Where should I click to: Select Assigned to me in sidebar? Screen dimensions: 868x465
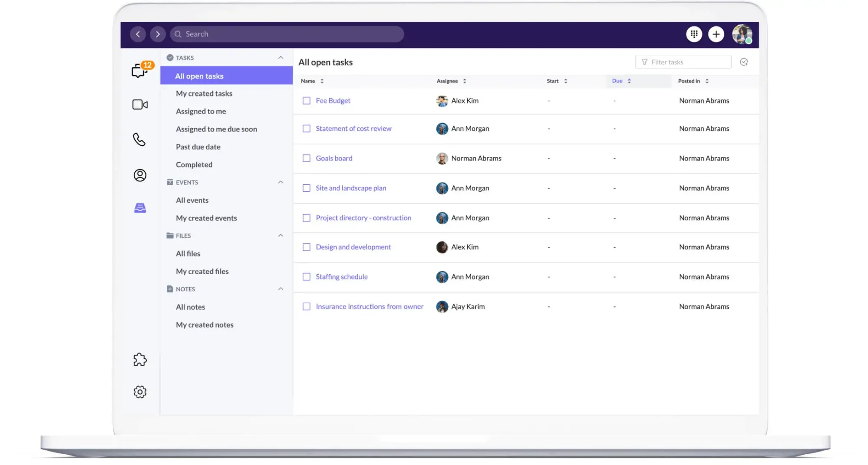click(201, 111)
